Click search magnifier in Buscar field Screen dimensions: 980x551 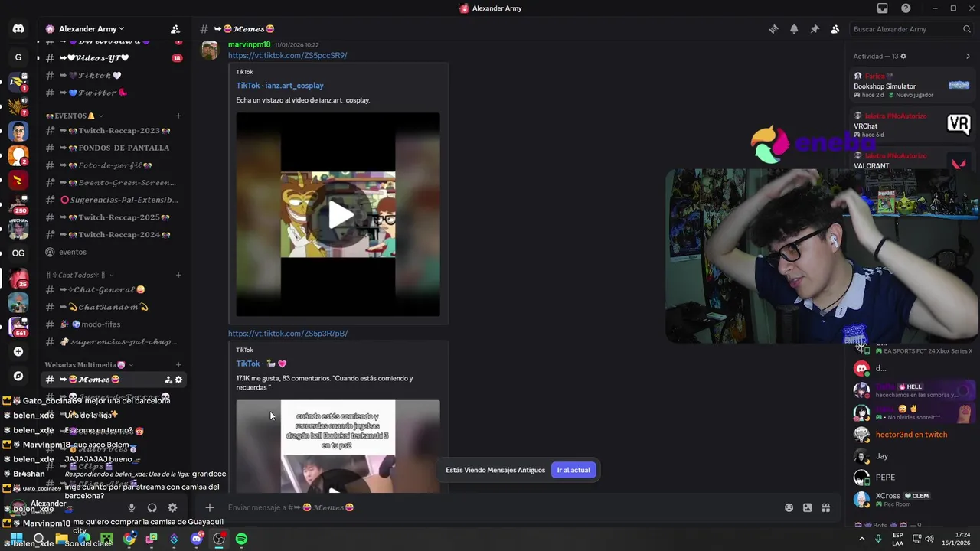pos(967,29)
